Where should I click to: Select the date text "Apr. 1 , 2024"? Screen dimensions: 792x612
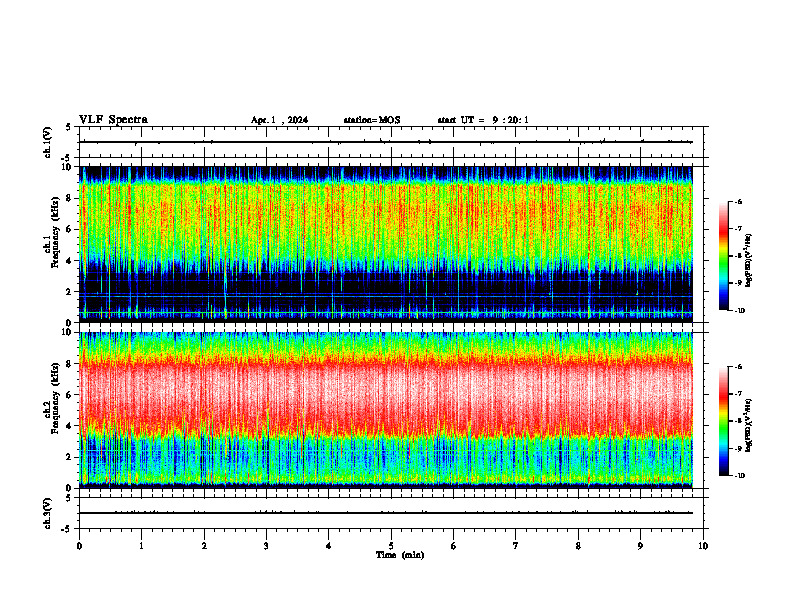point(279,120)
